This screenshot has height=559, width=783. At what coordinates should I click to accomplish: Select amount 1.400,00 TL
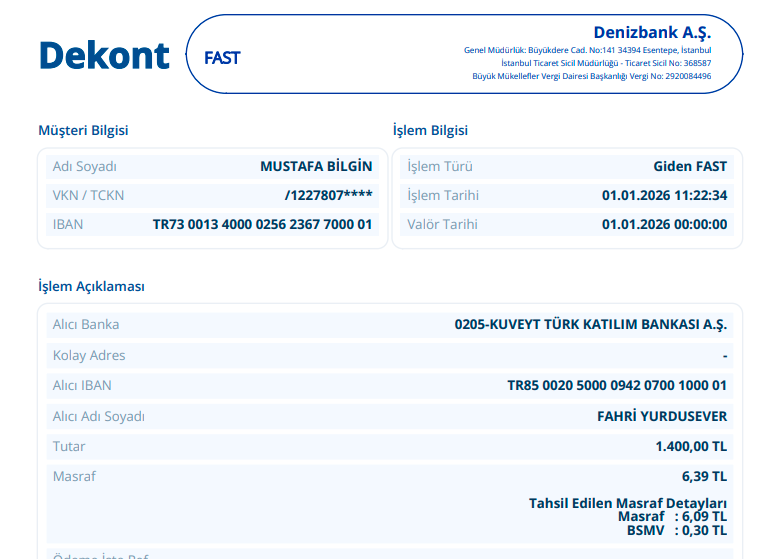click(691, 447)
